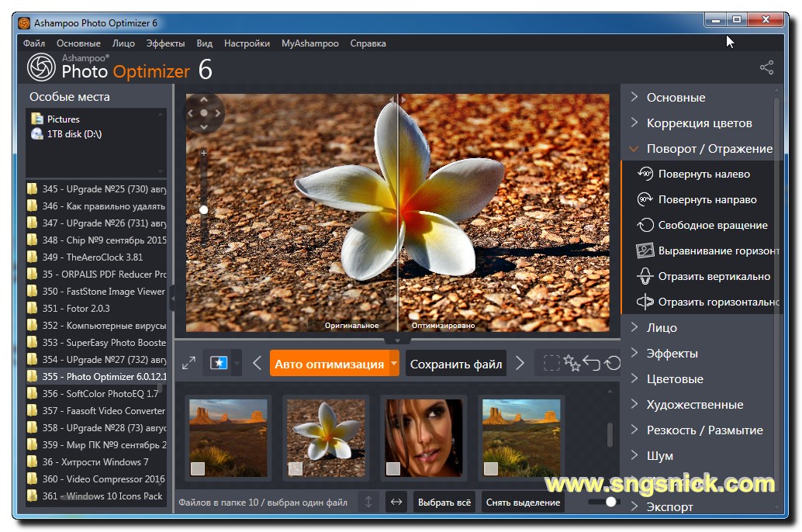Screen dimensions: 802x532
Task: Open the Вид menu
Action: point(204,43)
